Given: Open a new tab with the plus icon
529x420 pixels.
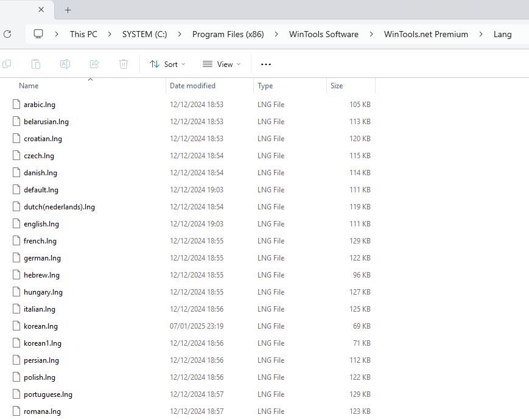Looking at the screenshot, I should (68, 10).
